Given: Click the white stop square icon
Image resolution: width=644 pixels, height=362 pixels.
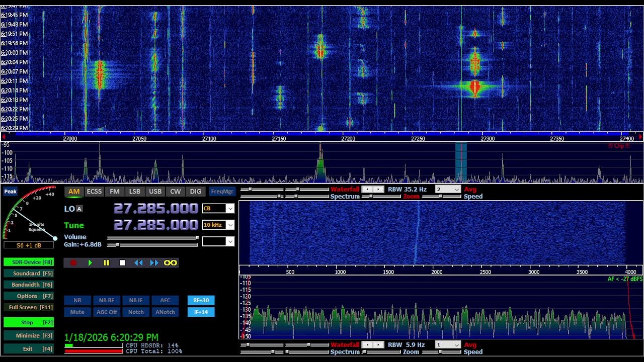Looking at the screenshot, I should (x=122, y=262).
